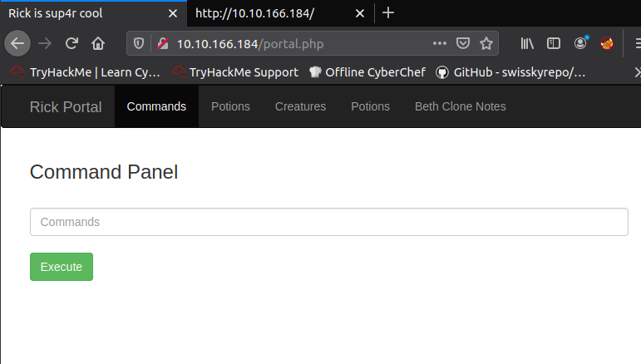Screen dimensions: 641x364
Task: Open the Library icon in the toolbar
Action: point(528,43)
